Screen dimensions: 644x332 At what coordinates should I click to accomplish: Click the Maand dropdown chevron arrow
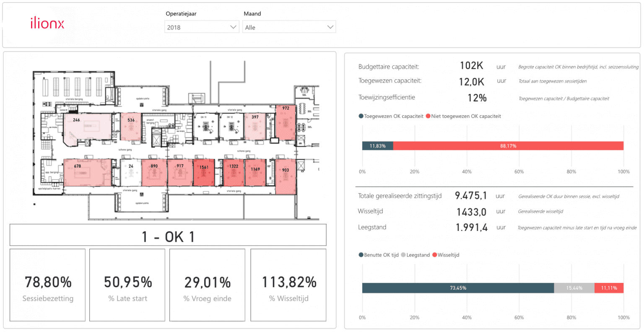(x=330, y=27)
